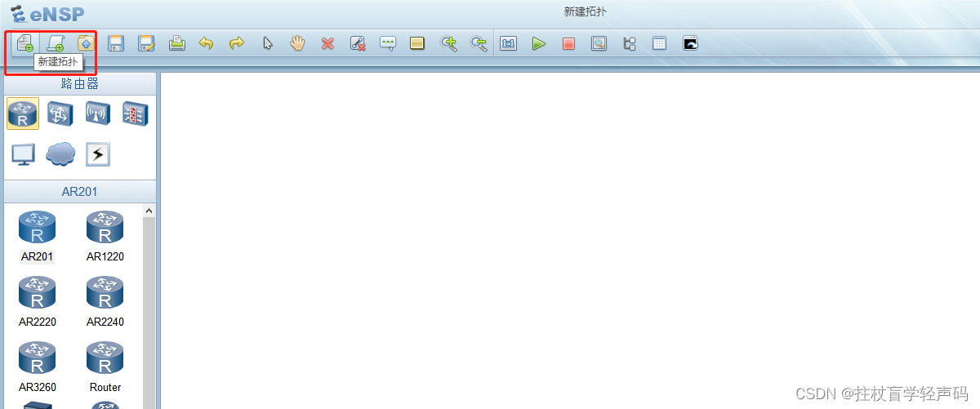The height and width of the screenshot is (409, 980).
Task: Select the WLAN device category icon
Action: click(98, 113)
